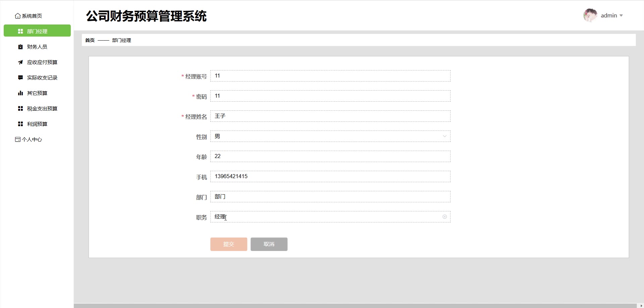The height and width of the screenshot is (308, 644).
Task: Click the home icon beside 系统首页
Action: [18, 16]
